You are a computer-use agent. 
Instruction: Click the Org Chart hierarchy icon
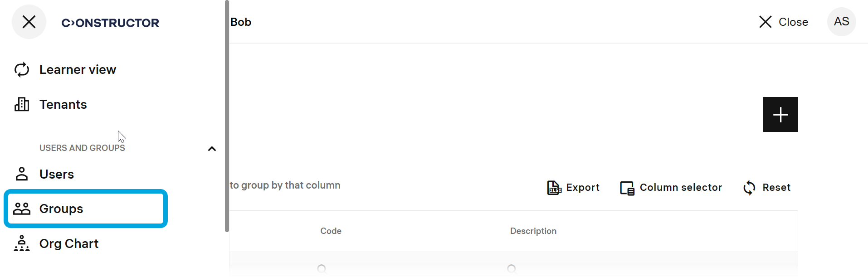[x=22, y=243]
